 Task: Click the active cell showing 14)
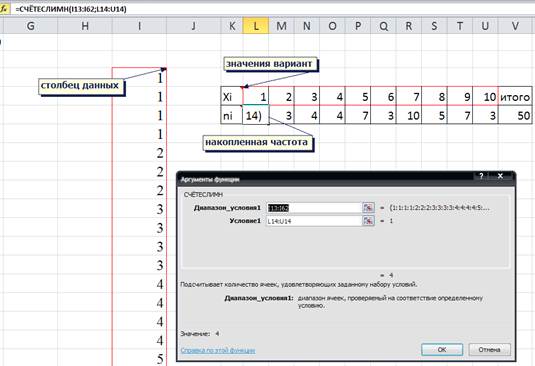256,115
